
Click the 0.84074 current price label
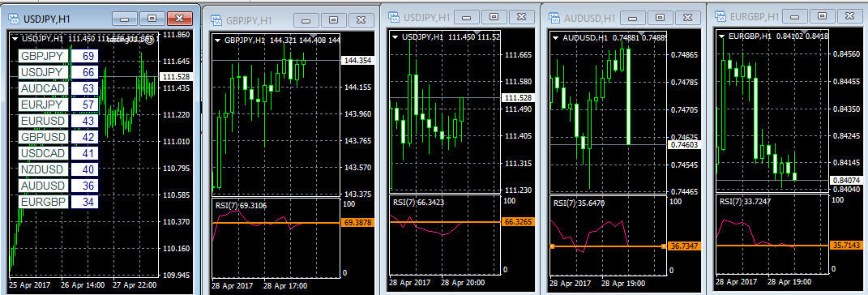[847, 181]
